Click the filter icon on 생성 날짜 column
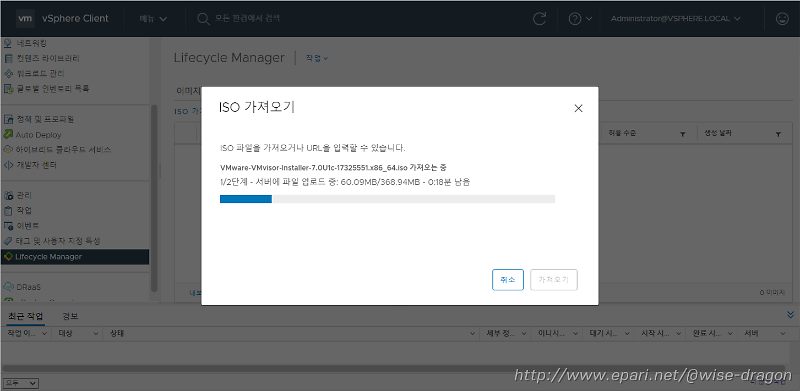This screenshot has height=391, width=800. (x=778, y=134)
